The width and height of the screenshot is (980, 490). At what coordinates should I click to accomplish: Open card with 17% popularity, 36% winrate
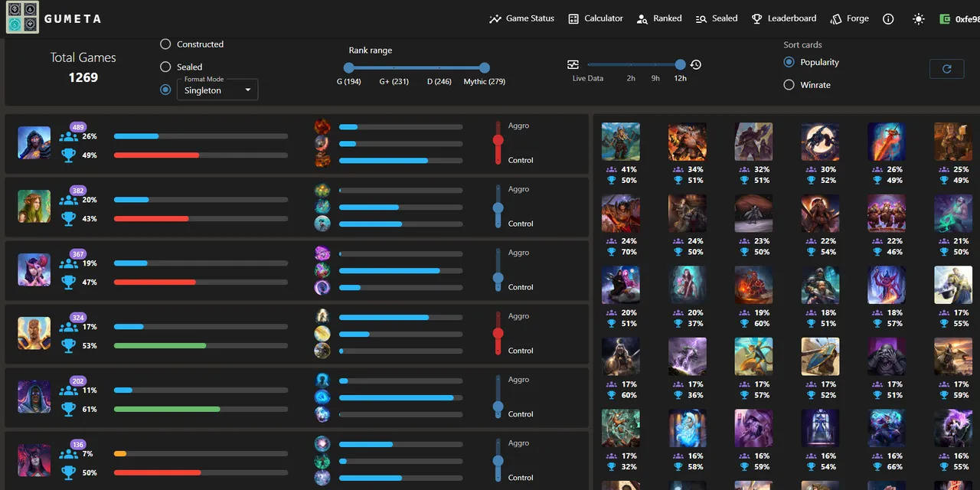pos(688,357)
